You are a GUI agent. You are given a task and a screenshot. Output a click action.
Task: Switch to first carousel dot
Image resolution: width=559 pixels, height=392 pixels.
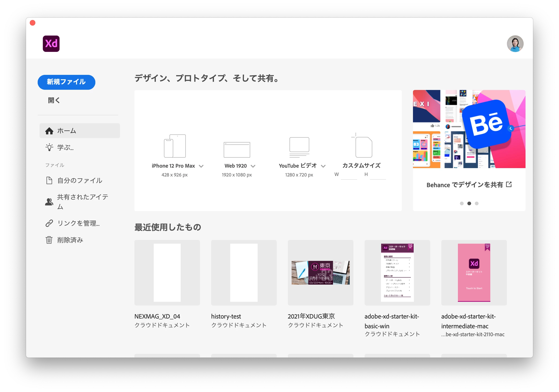pos(462,203)
